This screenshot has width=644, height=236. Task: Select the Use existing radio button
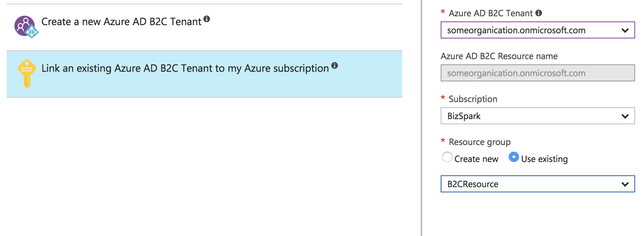(514, 157)
